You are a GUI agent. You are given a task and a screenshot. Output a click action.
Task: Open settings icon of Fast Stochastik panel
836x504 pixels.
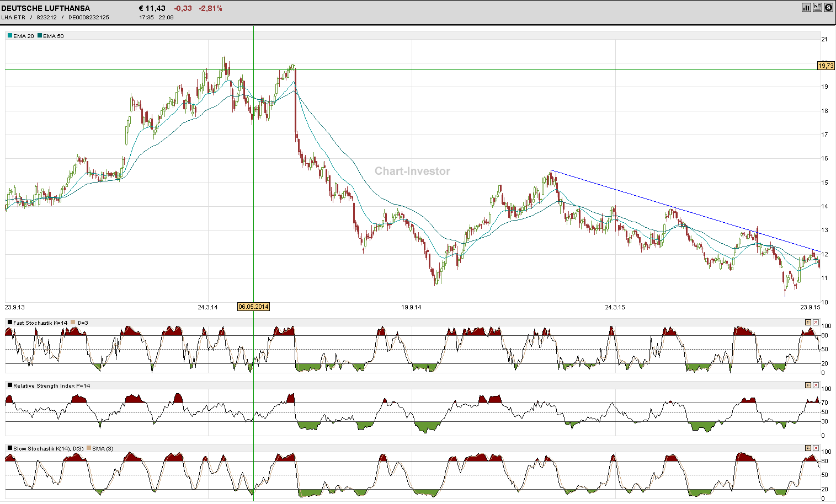click(x=808, y=323)
